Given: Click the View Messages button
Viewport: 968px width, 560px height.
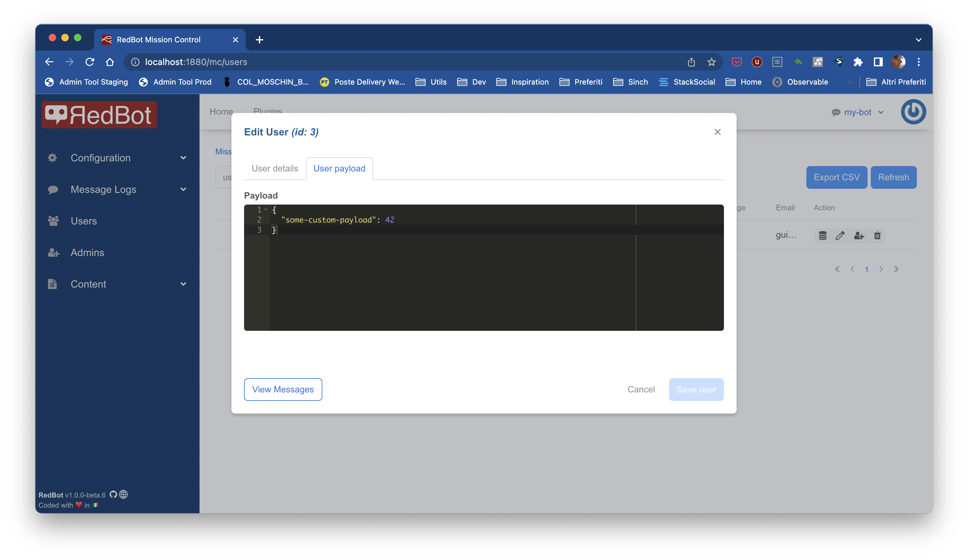Looking at the screenshot, I should (283, 389).
